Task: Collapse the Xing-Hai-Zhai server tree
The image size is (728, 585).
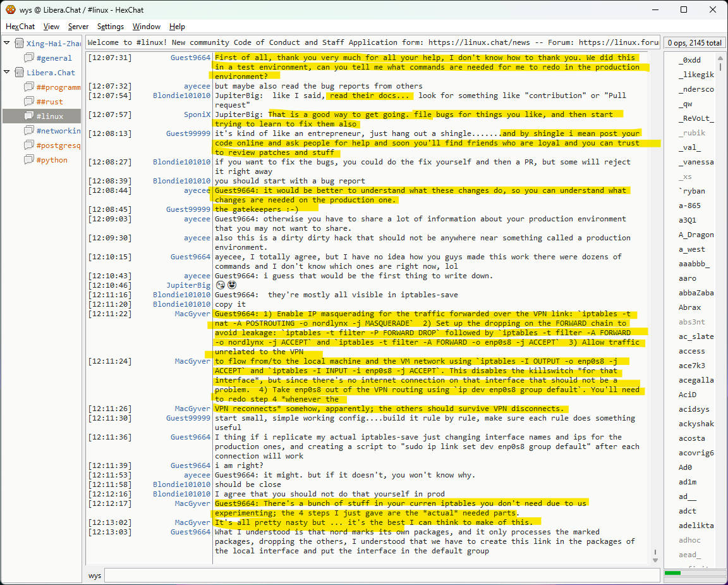Action: click(x=7, y=44)
